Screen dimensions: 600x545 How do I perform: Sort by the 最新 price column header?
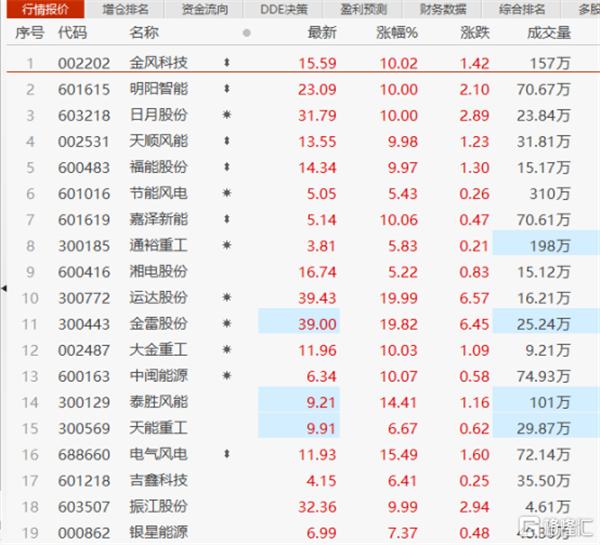coord(323,33)
